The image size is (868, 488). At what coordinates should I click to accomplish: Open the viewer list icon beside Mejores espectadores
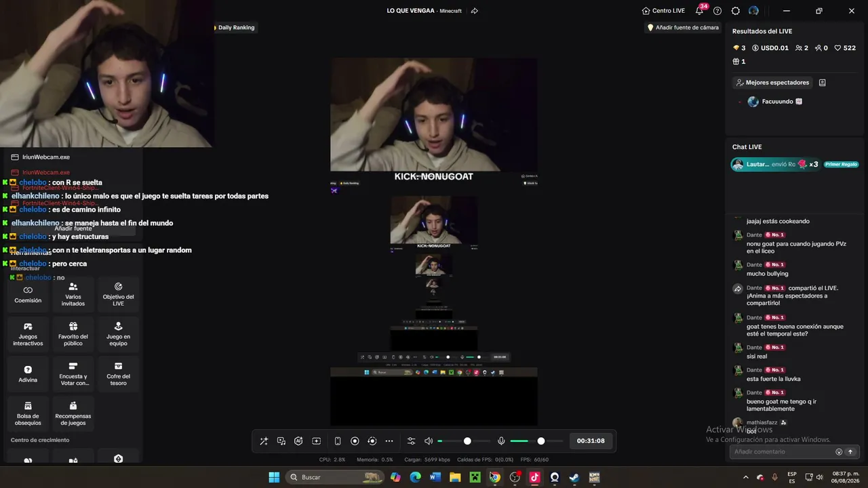tap(823, 83)
